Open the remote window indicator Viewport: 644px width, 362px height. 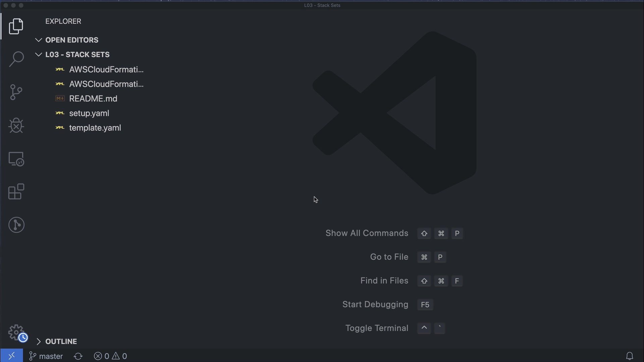pos(11,356)
